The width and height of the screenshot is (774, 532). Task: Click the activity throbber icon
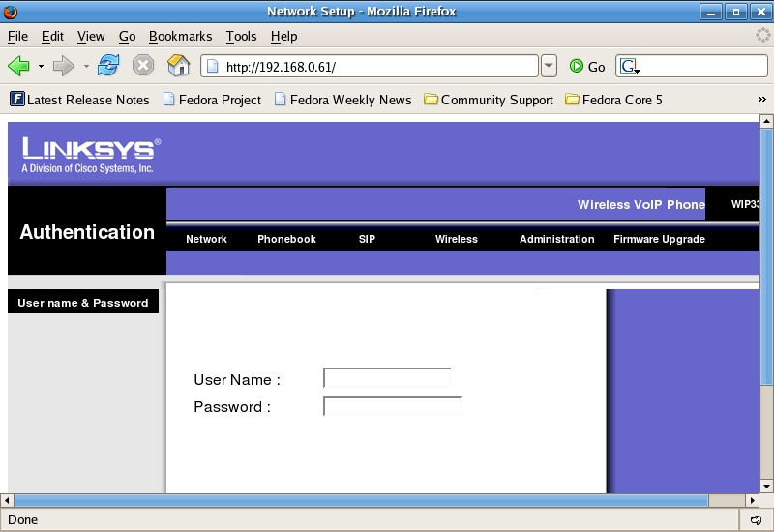click(763, 35)
